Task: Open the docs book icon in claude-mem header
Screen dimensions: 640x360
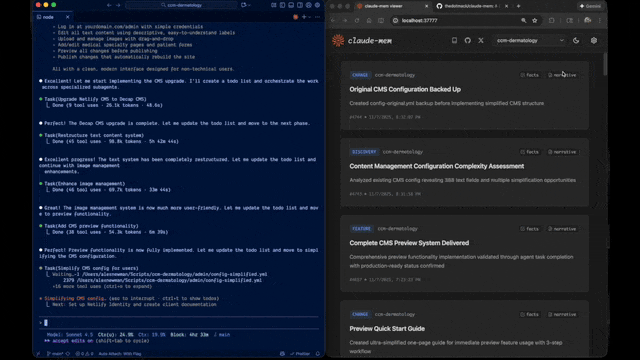Action: pyautogui.click(x=454, y=40)
